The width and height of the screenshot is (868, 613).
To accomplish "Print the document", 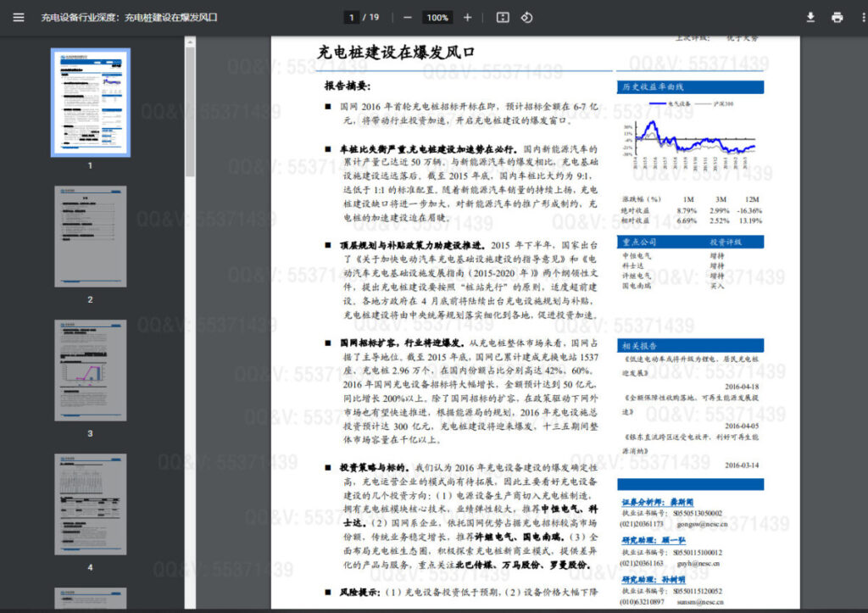I will (837, 17).
